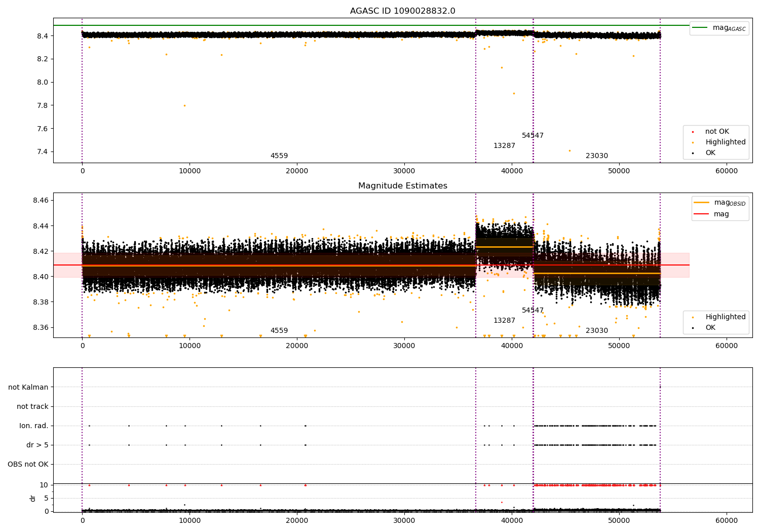Click 'OK' legend entry in top plot
The height and width of the screenshot is (532, 760).
[710, 153]
